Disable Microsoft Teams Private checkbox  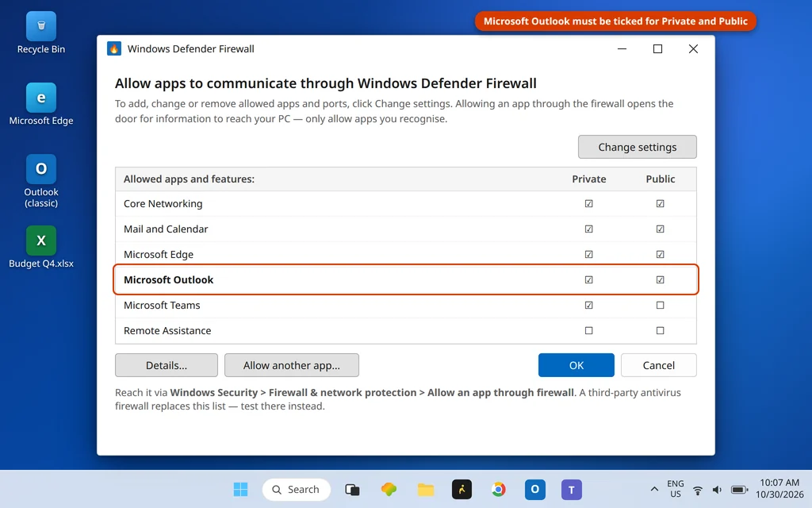(x=589, y=306)
